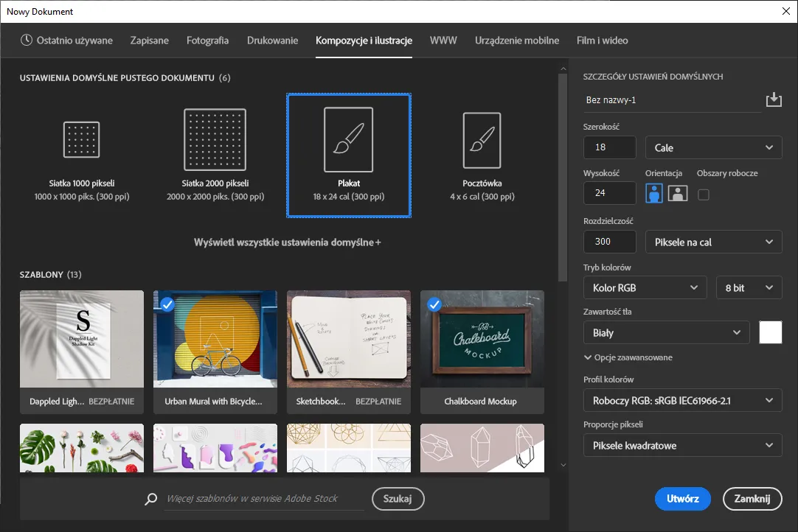Open the Tryb kolorów dropdown showing Kolor RGB
798x532 pixels.
click(645, 287)
